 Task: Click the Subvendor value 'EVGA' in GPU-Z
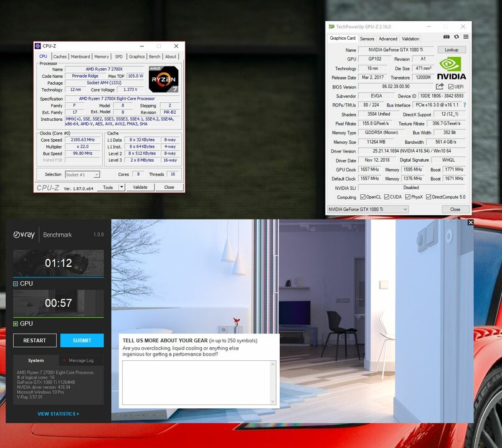[376, 96]
